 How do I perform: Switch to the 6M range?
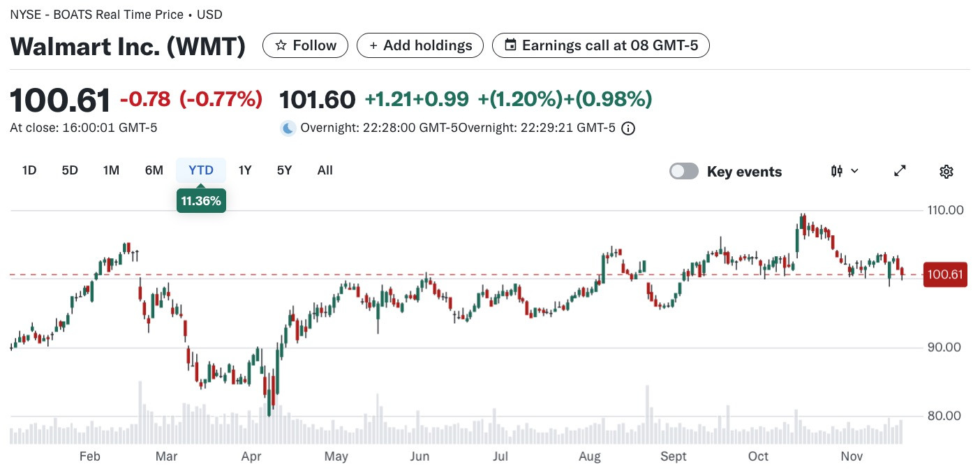point(154,170)
